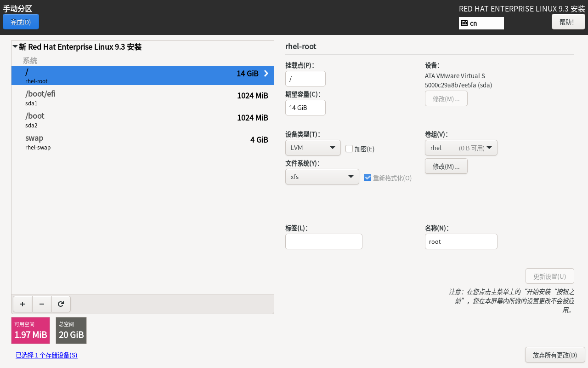This screenshot has width=588, height=368.
Task: Click the keyboard layout icon next to cn
Action: click(464, 23)
